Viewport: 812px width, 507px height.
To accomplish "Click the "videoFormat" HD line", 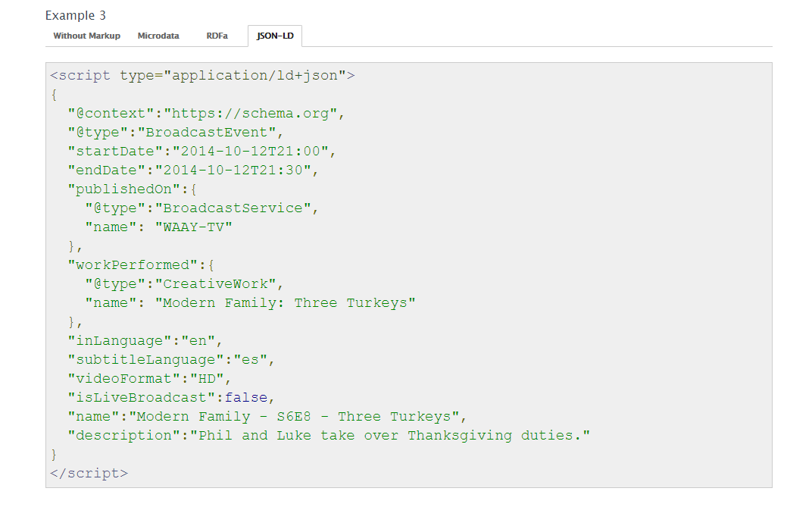I will [x=149, y=379].
